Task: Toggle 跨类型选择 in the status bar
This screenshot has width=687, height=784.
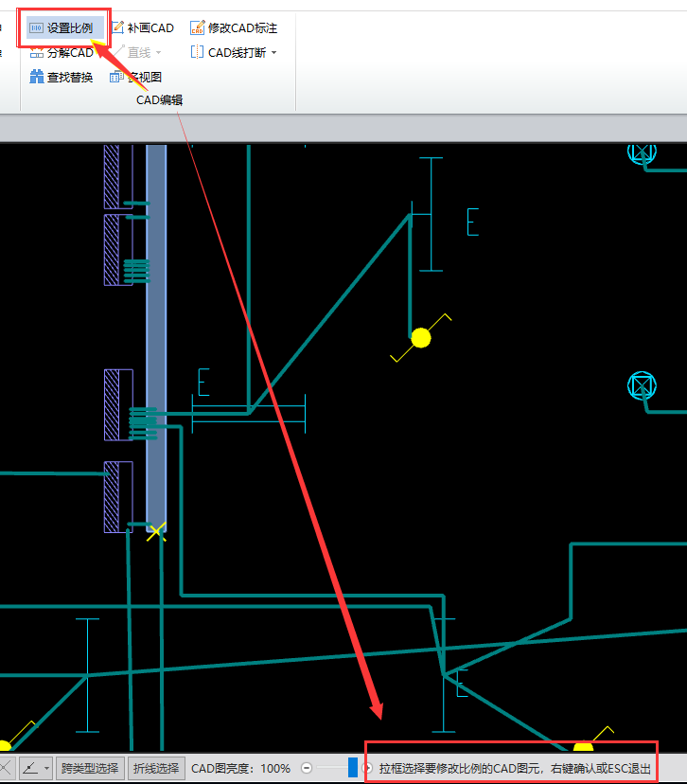Action: [x=89, y=768]
